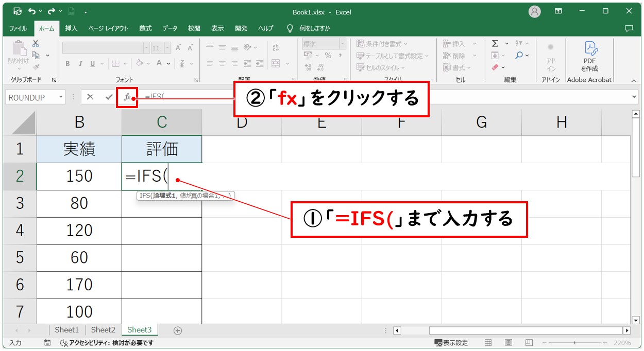The height and width of the screenshot is (351, 644).
Task: Click the decrease indent icon
Action: pos(247,63)
